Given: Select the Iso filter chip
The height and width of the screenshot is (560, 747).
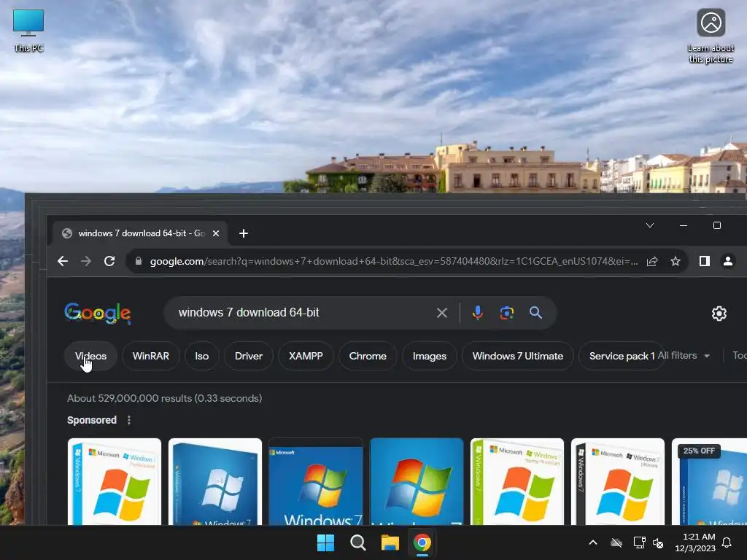Looking at the screenshot, I should tap(202, 356).
